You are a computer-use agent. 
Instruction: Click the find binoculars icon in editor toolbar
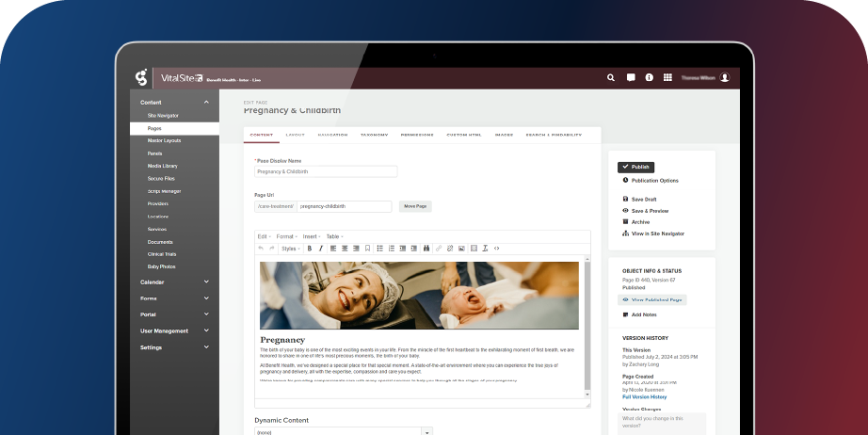(x=426, y=249)
